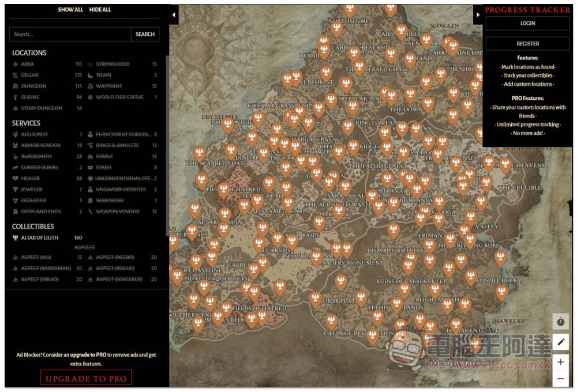Viewport: 577px width, 392px height.
Task: Toggle the Aspect (All) filter
Action: pos(47,257)
